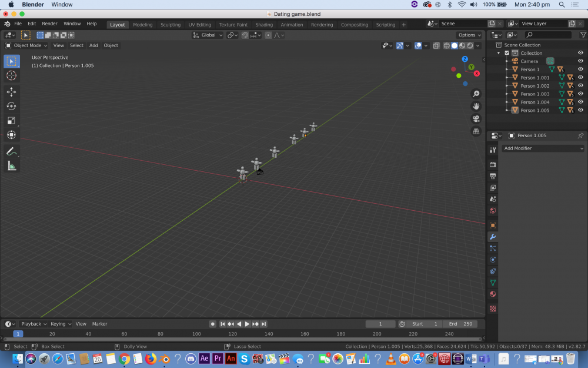
Task: Collapse the Collection in the outliner
Action: coord(499,53)
